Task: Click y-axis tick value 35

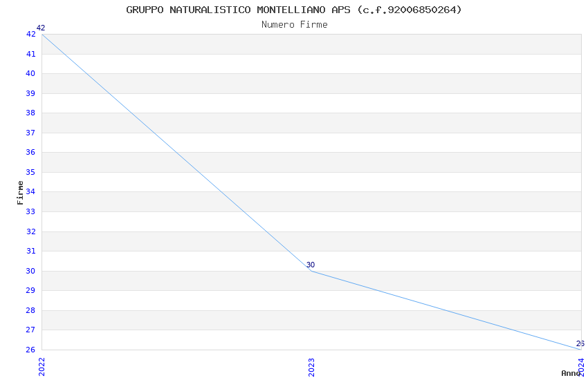Action: tap(30, 172)
